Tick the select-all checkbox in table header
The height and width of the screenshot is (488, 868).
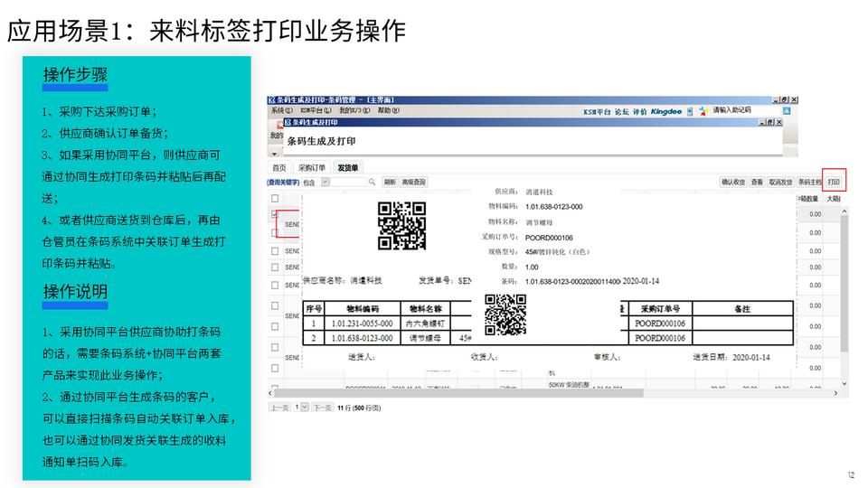(x=275, y=198)
